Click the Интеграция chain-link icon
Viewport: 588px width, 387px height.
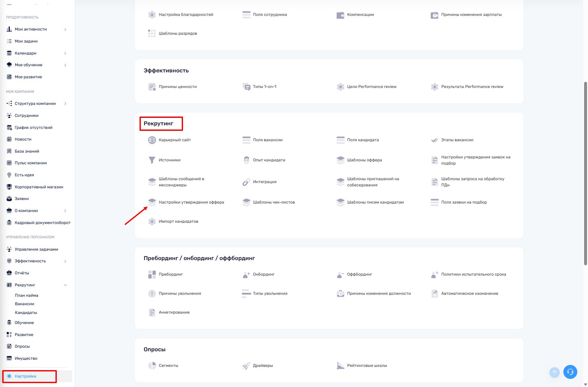click(246, 182)
